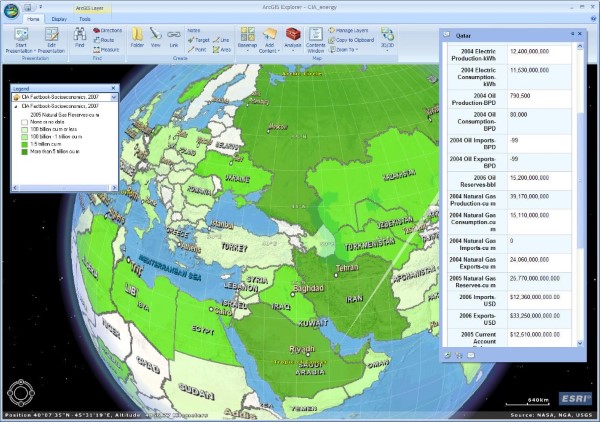
Task: Click Copy to Clipboard
Action: [x=351, y=40]
